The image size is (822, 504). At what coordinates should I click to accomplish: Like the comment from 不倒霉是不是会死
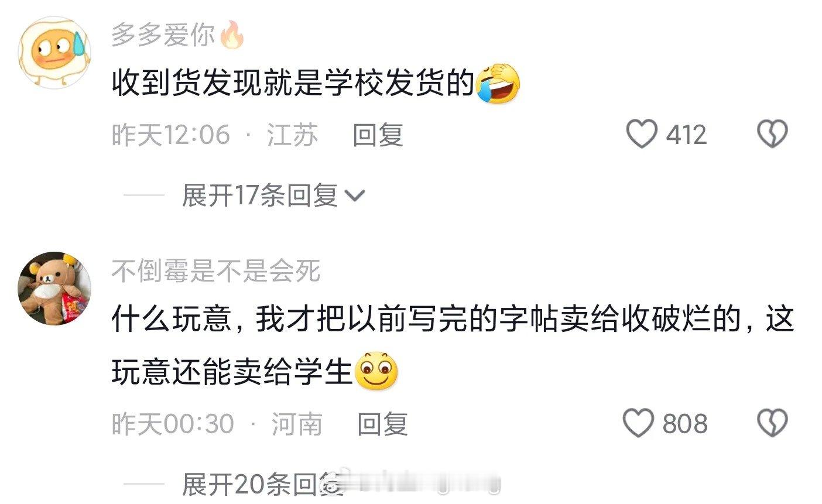(x=638, y=423)
